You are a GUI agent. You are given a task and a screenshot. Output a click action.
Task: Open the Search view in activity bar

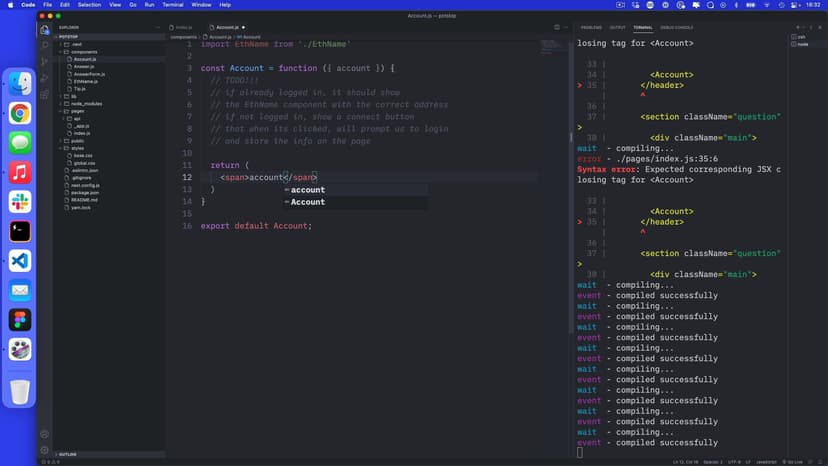pos(45,45)
